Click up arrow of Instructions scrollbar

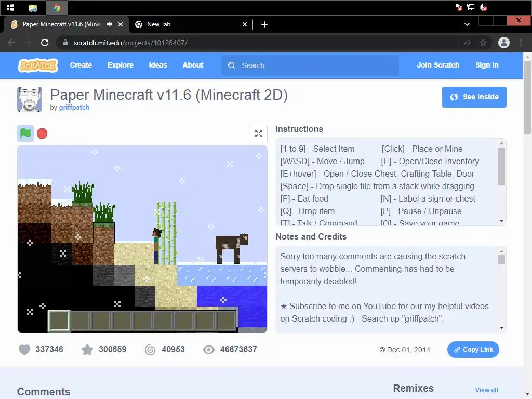[x=501, y=143]
